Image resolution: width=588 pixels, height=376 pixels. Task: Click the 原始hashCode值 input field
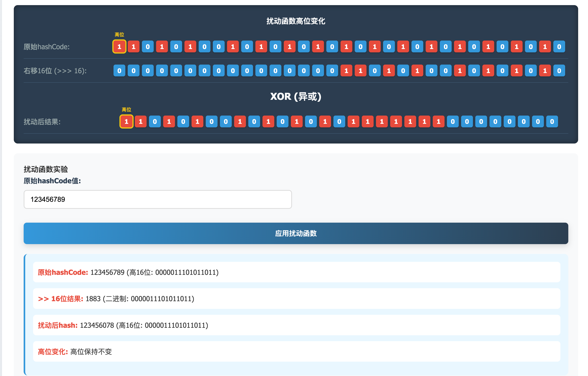click(x=158, y=199)
